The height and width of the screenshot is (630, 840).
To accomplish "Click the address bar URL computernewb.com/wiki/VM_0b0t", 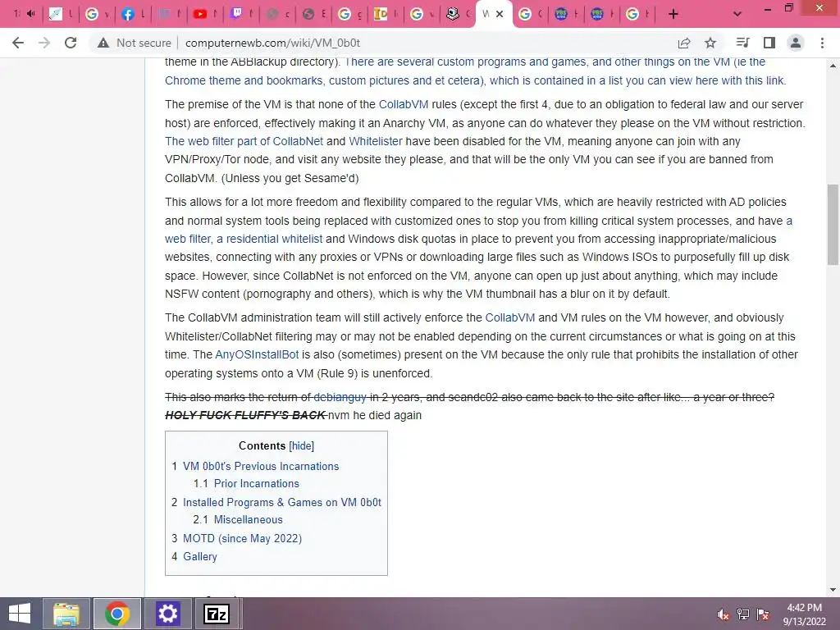I will click(x=272, y=43).
